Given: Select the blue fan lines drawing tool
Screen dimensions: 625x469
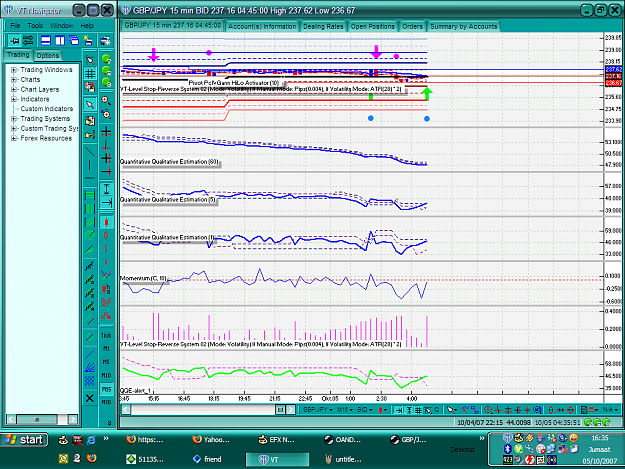Looking at the screenshot, I should pos(90,367).
